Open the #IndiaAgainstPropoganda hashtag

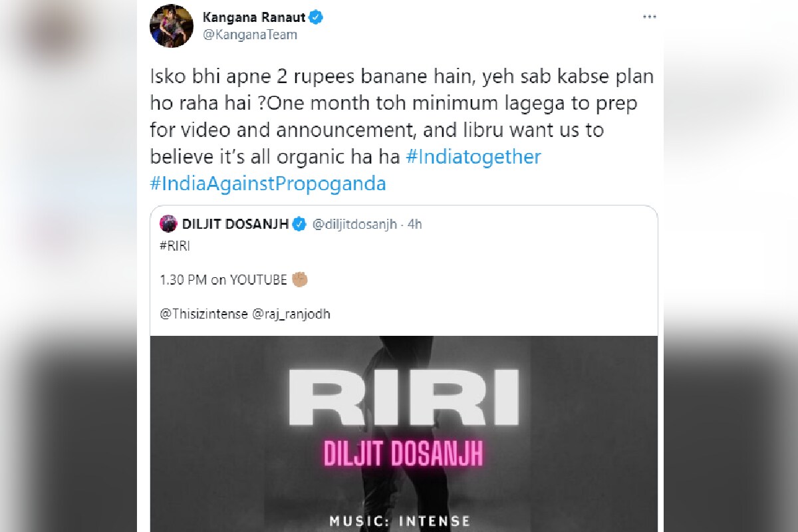tap(268, 184)
